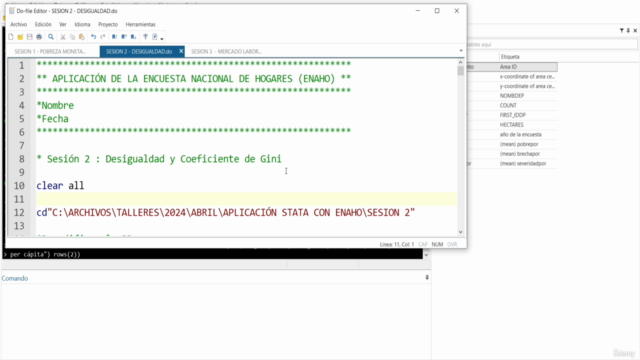Open the Archivo menu
The image size is (640, 360).
click(18, 24)
